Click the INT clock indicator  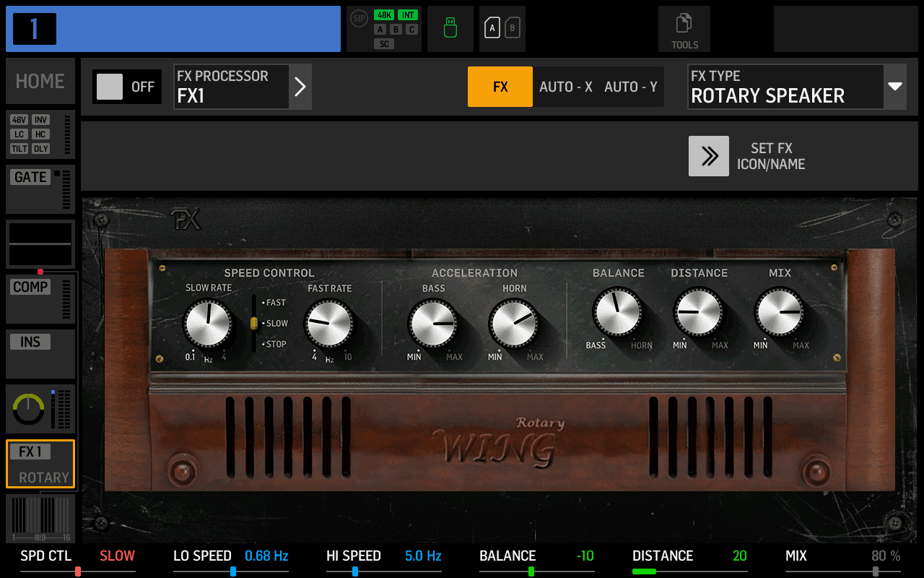pos(408,15)
